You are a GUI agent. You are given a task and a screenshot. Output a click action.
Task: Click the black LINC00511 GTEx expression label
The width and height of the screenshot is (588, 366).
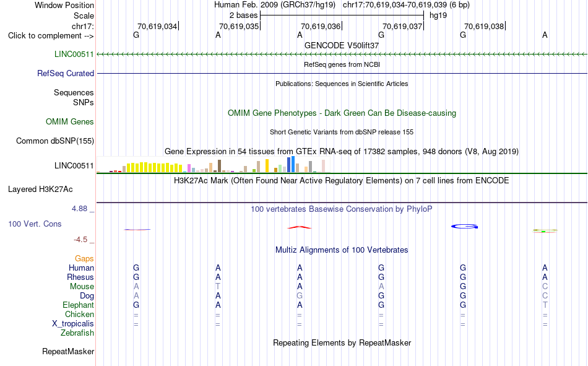click(74, 165)
